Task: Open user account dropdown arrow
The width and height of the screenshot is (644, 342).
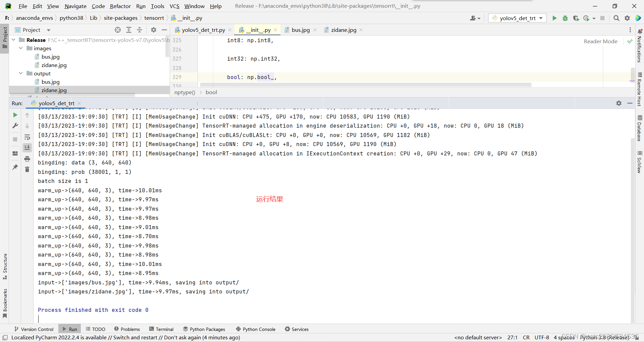Action: [x=479, y=18]
